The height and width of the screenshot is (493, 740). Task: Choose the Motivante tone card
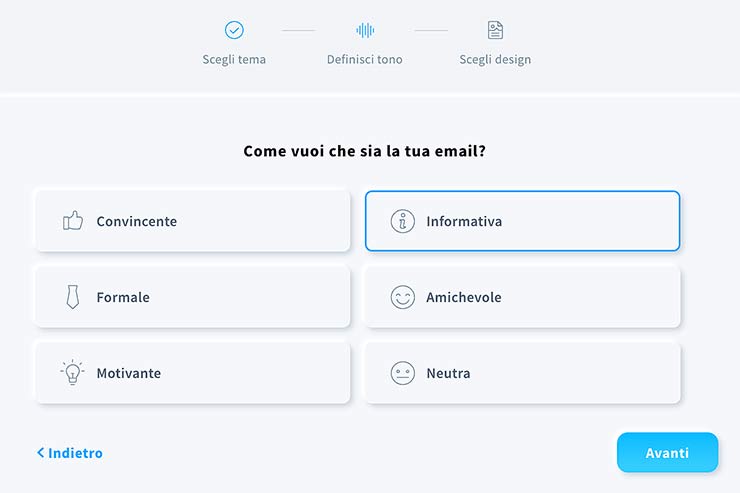point(192,373)
